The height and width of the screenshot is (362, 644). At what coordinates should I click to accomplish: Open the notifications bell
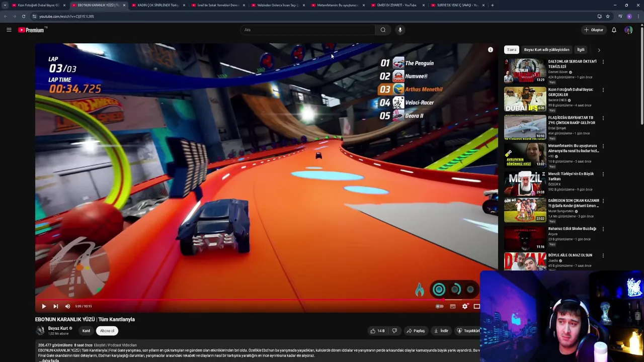[x=614, y=30]
